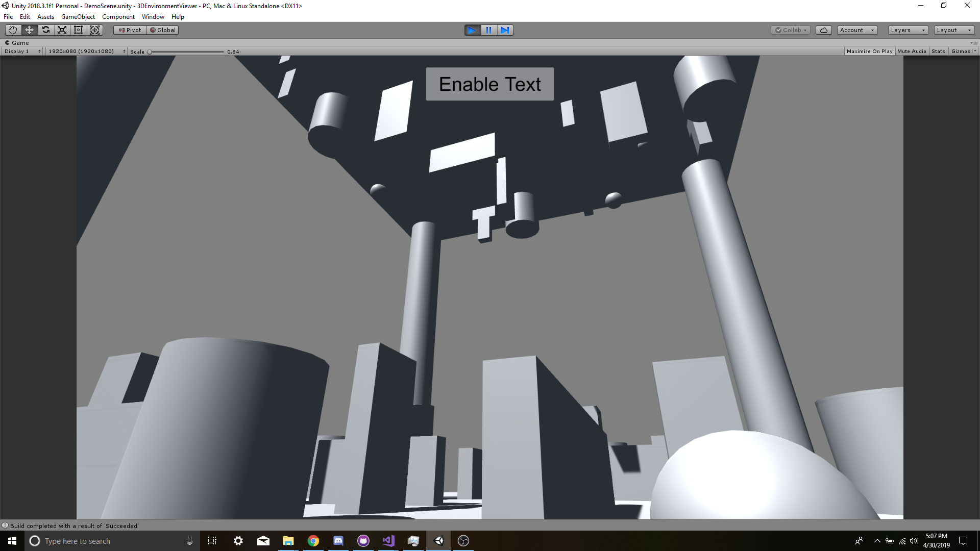Select the Rect Transform tool
This screenshot has width=980, height=551.
click(x=78, y=30)
